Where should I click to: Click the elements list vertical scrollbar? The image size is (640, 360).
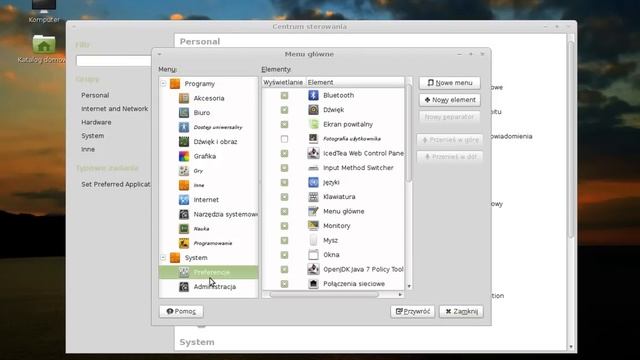pos(409,133)
